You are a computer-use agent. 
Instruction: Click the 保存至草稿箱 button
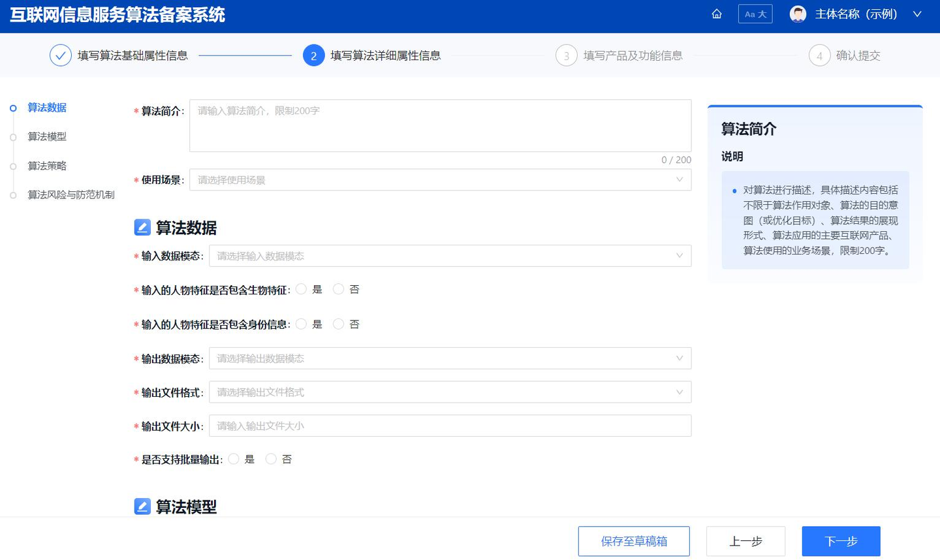tap(634, 541)
